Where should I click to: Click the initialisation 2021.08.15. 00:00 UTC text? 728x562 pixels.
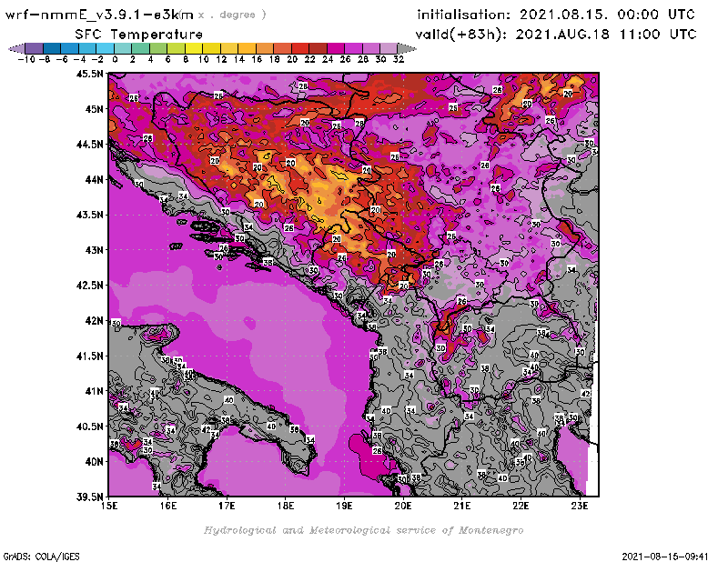click(556, 15)
